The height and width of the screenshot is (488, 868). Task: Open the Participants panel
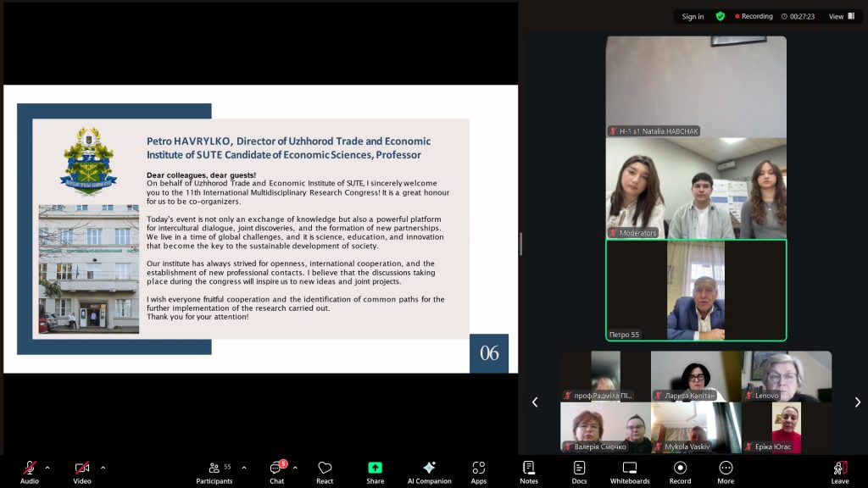point(214,471)
